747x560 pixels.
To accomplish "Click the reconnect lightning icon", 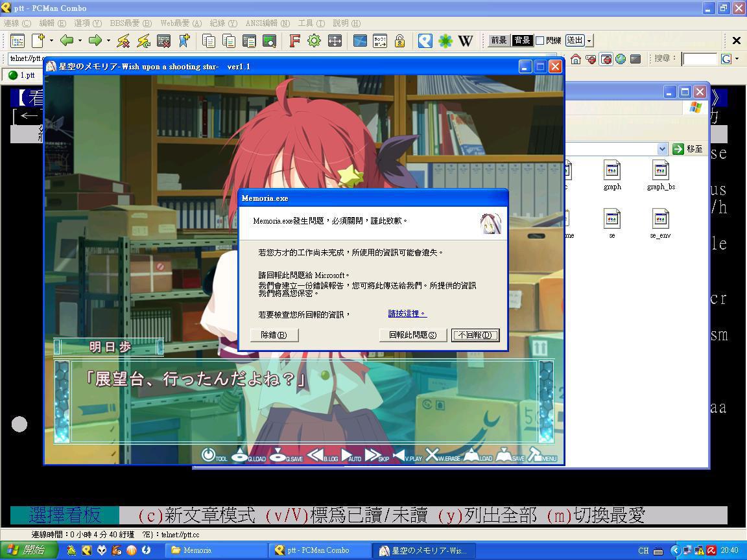I will point(143,41).
